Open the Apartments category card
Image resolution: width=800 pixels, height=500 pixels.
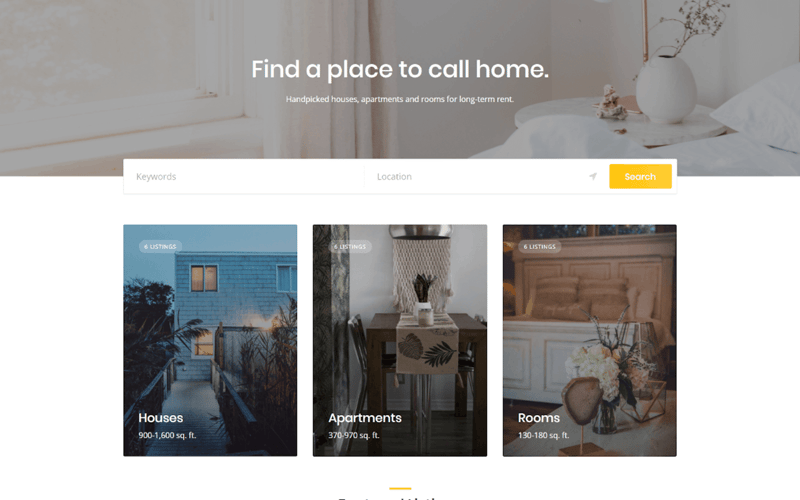point(400,340)
